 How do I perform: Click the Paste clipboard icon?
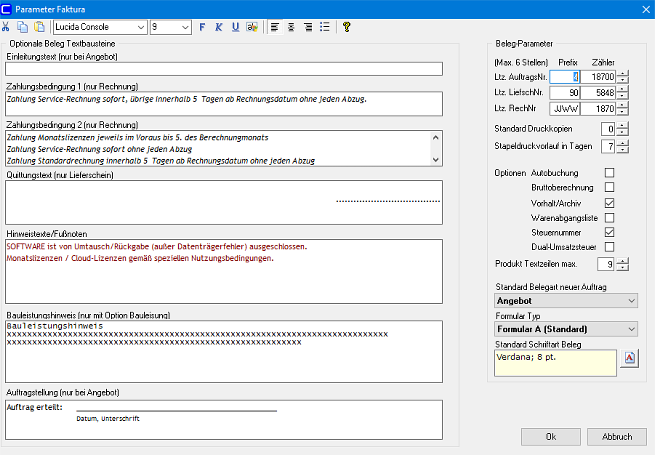tap(39, 27)
